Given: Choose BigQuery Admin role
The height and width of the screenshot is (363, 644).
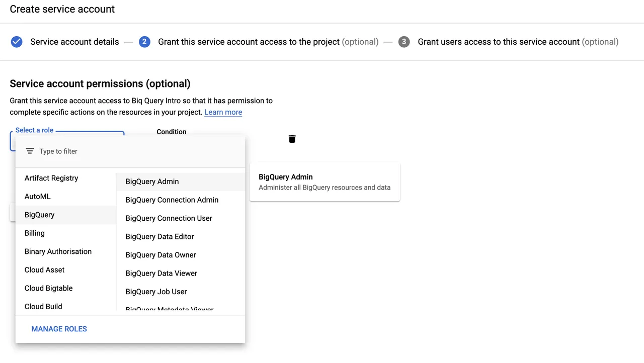Looking at the screenshot, I should (x=181, y=181).
